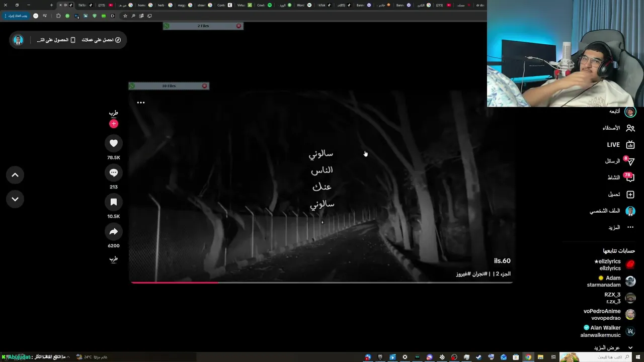Open the المزيد more menu in sidebar
Viewport: 644px width, 362px height.
[x=621, y=227]
